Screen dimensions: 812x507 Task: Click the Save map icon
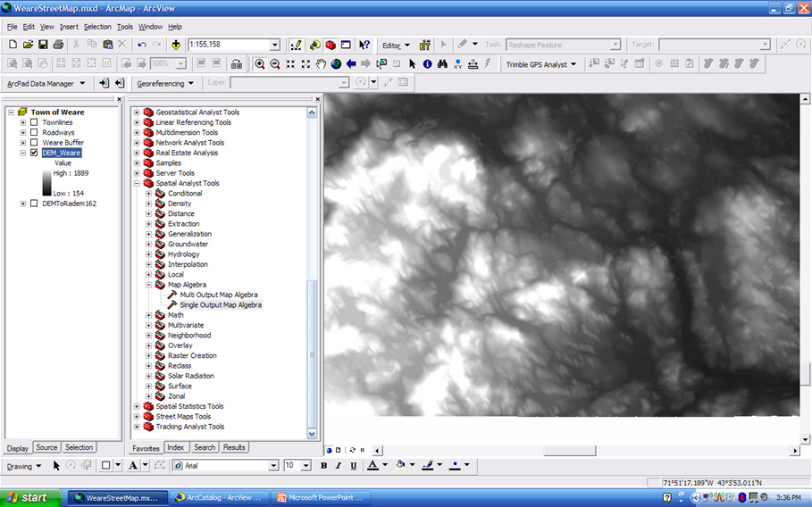[43, 45]
